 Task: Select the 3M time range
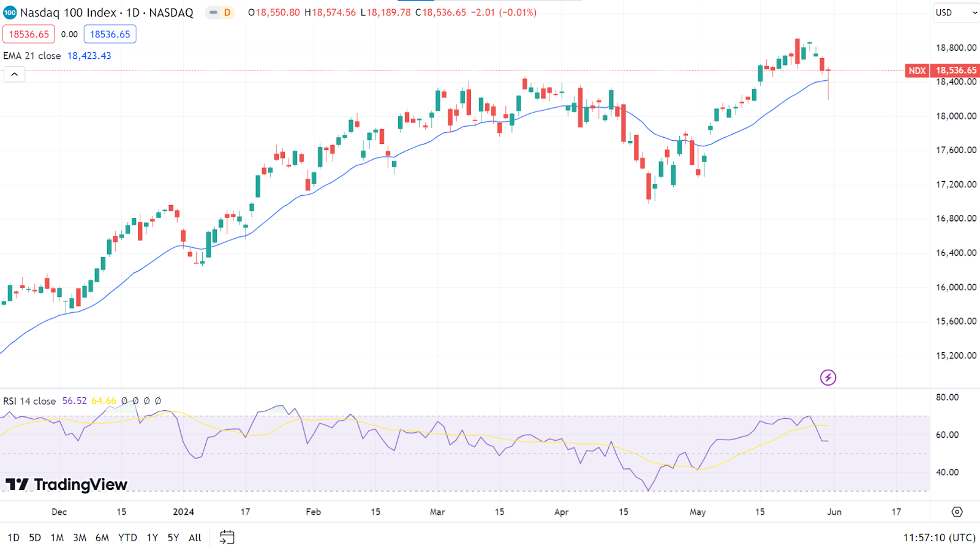tap(80, 538)
